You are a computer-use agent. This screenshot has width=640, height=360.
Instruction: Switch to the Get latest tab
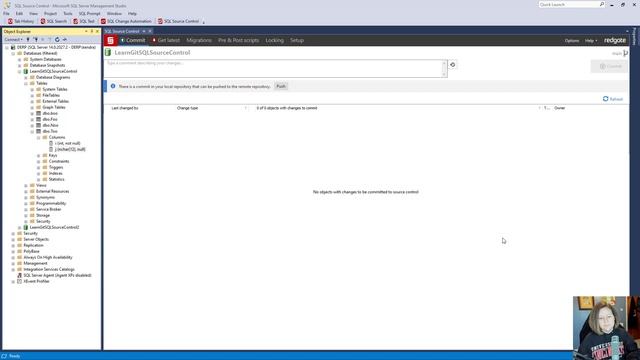pos(166,40)
